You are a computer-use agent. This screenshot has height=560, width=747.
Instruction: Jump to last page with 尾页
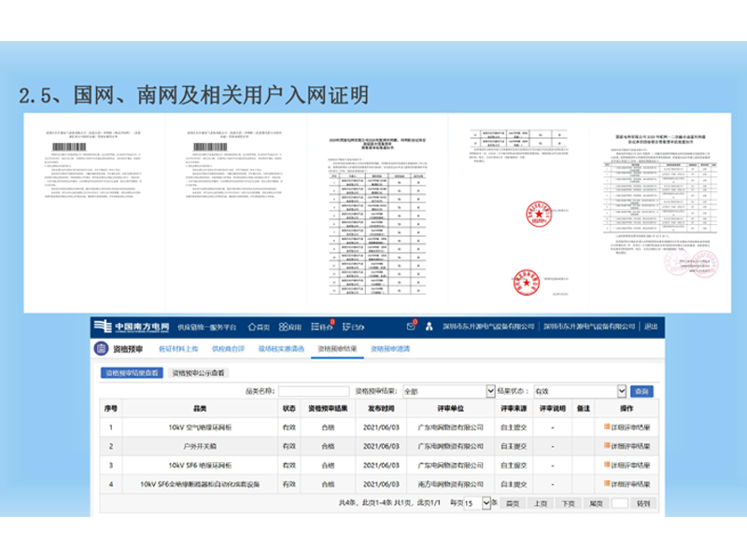click(x=596, y=503)
